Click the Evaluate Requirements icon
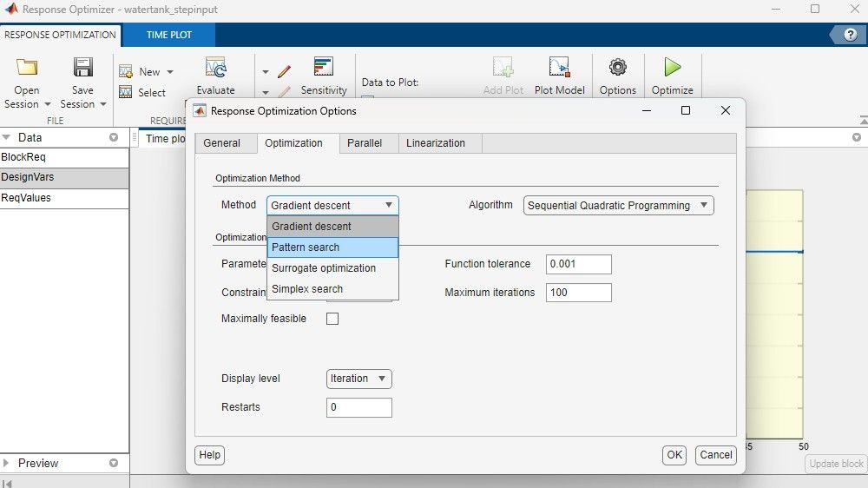868x488 pixels. click(x=215, y=69)
